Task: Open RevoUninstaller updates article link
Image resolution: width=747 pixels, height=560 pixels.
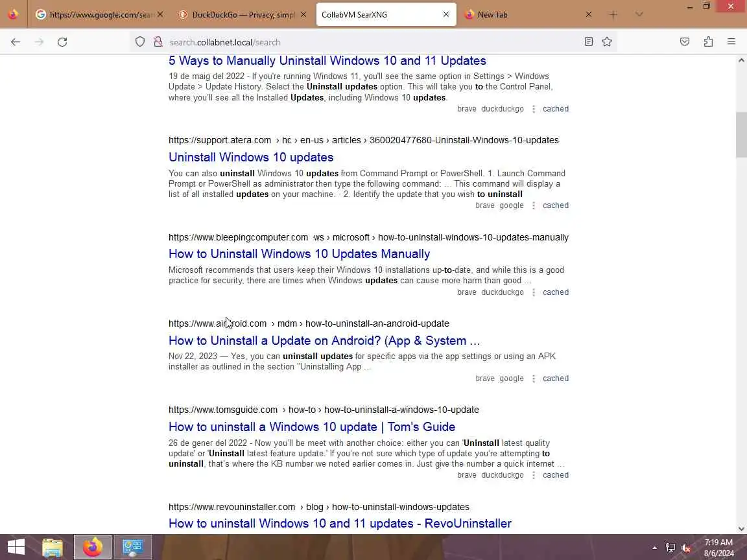Action: 340,524
